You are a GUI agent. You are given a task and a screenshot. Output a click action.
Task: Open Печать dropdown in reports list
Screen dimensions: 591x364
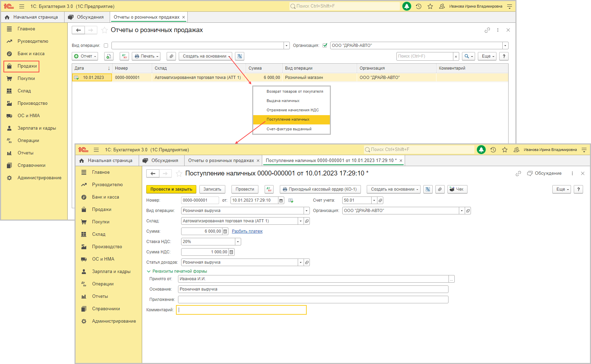pos(146,56)
